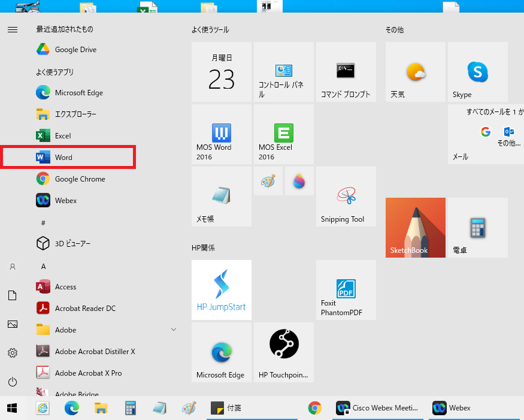
Task: Open the user account icon in sidebar
Action: point(13,267)
